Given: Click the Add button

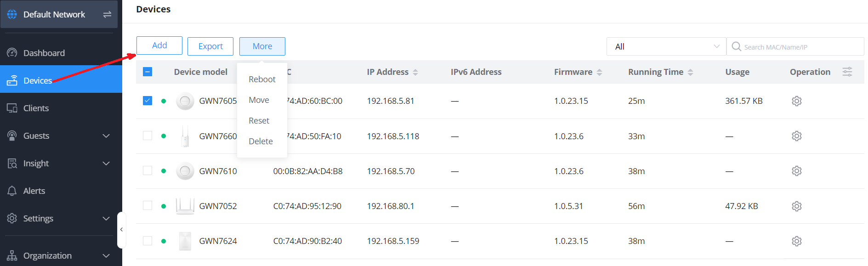Looking at the screenshot, I should (x=159, y=45).
